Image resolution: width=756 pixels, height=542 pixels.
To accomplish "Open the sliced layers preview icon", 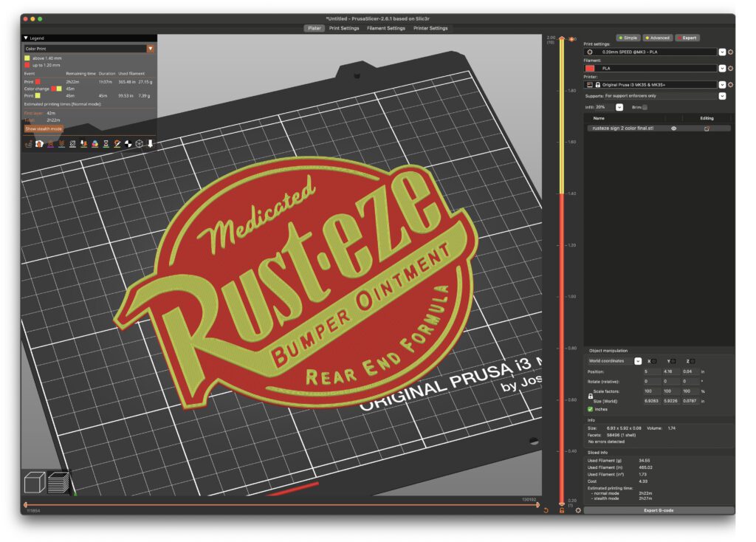I will [x=58, y=481].
